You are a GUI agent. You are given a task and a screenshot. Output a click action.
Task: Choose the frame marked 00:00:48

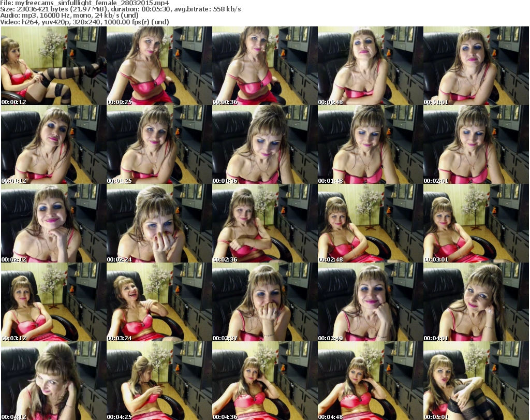371,66
